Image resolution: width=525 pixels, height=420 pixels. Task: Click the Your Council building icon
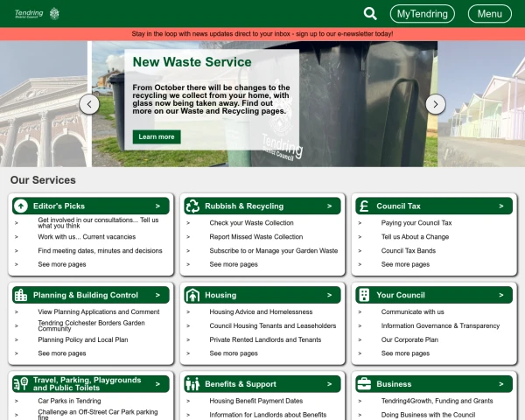(x=364, y=295)
